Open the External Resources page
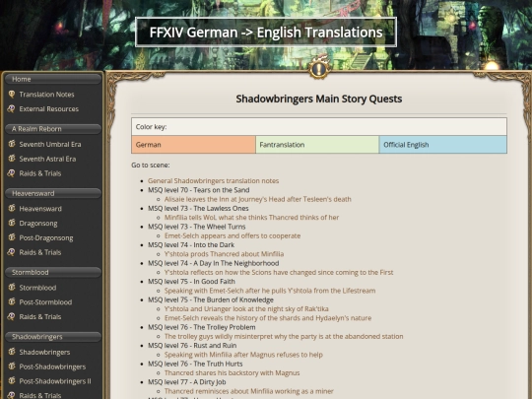This screenshot has width=532, height=399. coord(49,109)
